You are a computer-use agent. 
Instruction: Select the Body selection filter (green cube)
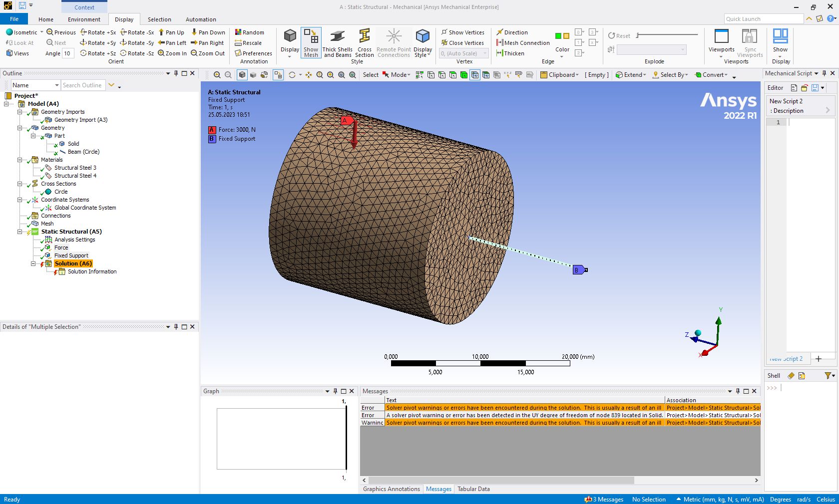464,75
